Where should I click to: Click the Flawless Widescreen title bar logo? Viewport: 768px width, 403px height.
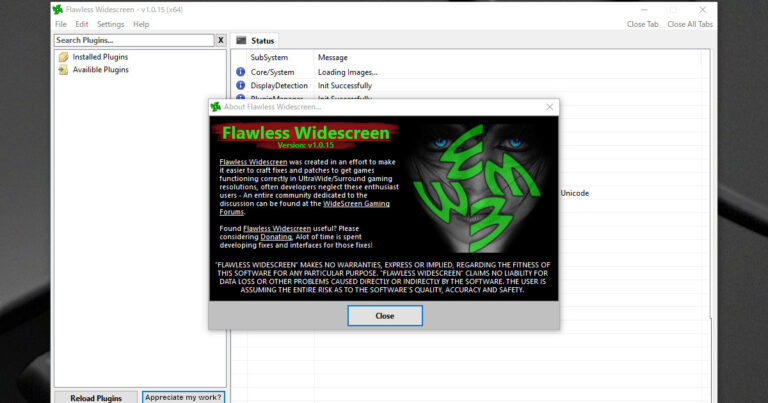tap(60, 8)
